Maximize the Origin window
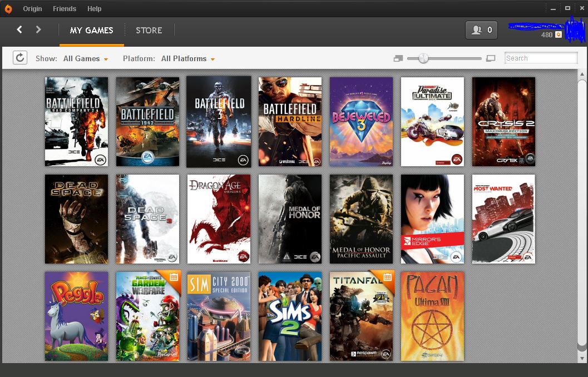Screen dimensions: 588x377 coord(567,8)
